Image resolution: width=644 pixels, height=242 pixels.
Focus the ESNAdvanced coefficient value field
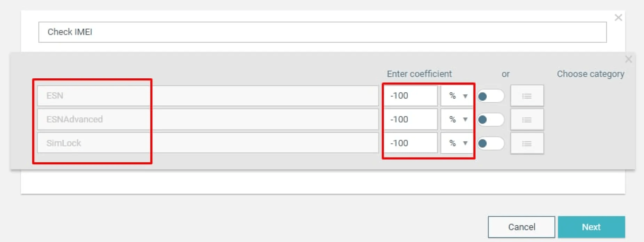coord(410,119)
